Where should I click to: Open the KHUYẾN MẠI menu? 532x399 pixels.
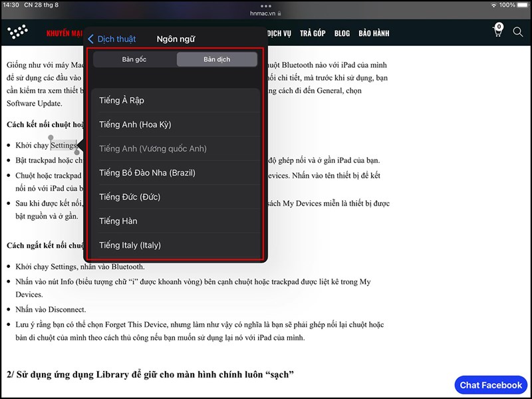click(65, 33)
